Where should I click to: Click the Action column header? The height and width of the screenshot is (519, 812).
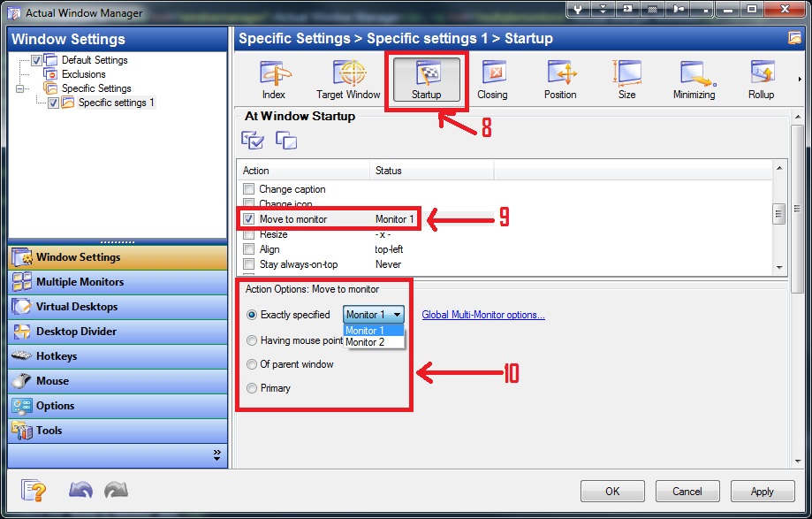(x=303, y=171)
